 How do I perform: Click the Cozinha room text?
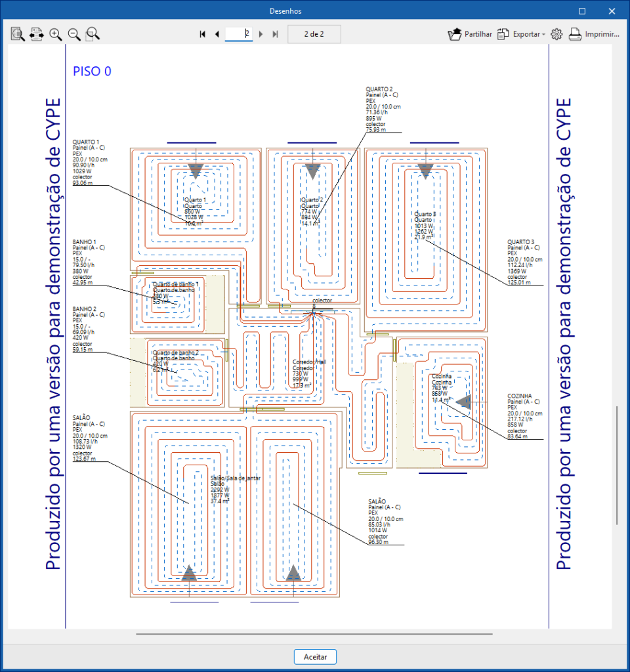pyautogui.click(x=442, y=388)
